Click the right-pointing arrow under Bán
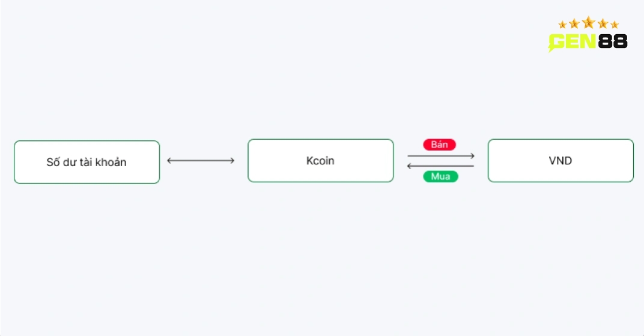Viewport: 644px width, 336px height. pyautogui.click(x=441, y=156)
